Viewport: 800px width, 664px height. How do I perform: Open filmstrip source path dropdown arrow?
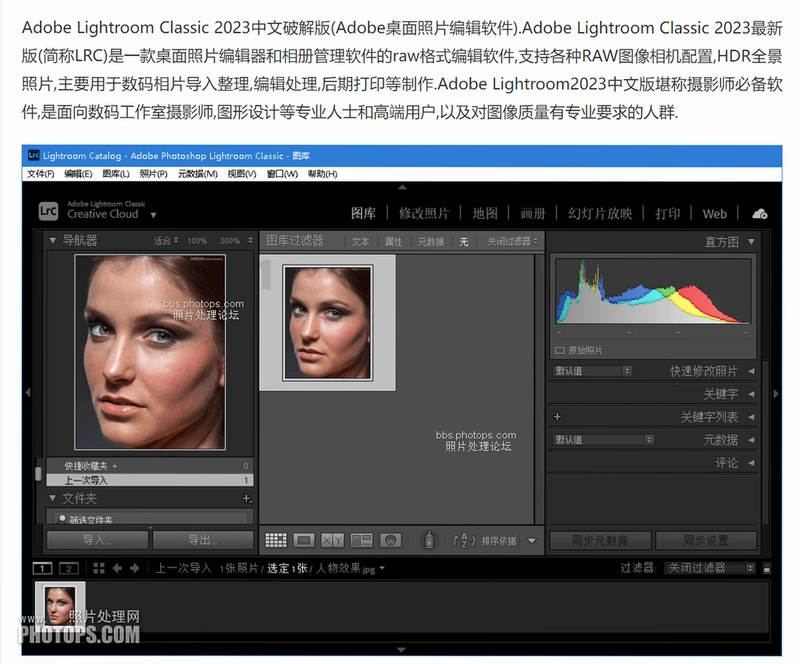382,568
